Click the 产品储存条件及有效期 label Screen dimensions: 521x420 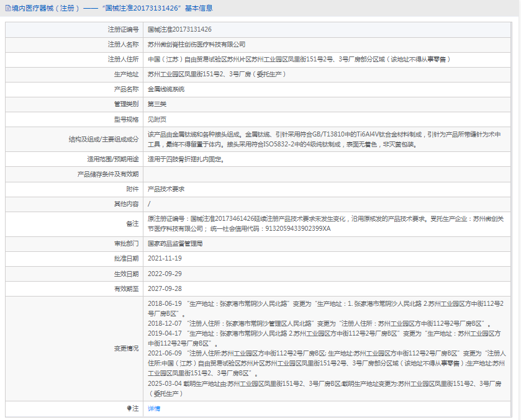[108, 174]
